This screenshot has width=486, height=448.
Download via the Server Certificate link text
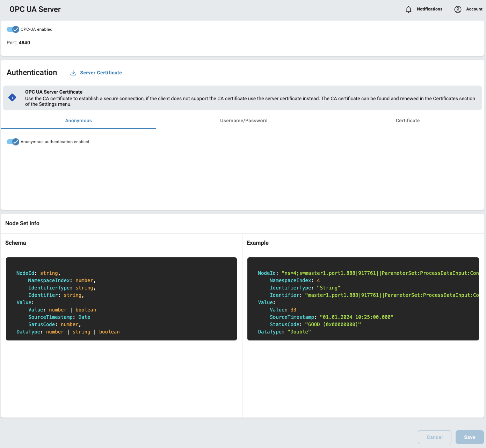click(101, 73)
